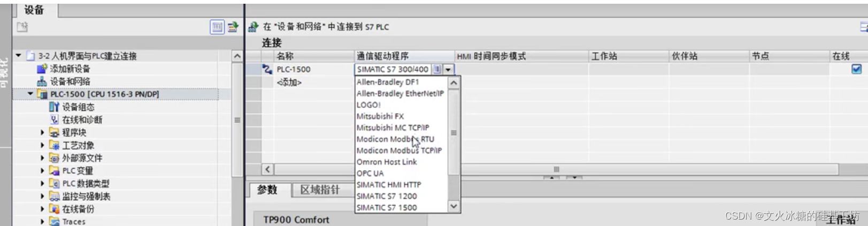
Task: Click the 监控与强制表 folder icon
Action: 54,196
